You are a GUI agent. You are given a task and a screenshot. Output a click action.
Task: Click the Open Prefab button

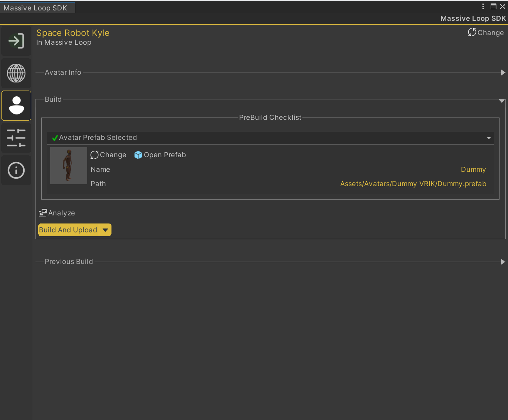(160, 155)
